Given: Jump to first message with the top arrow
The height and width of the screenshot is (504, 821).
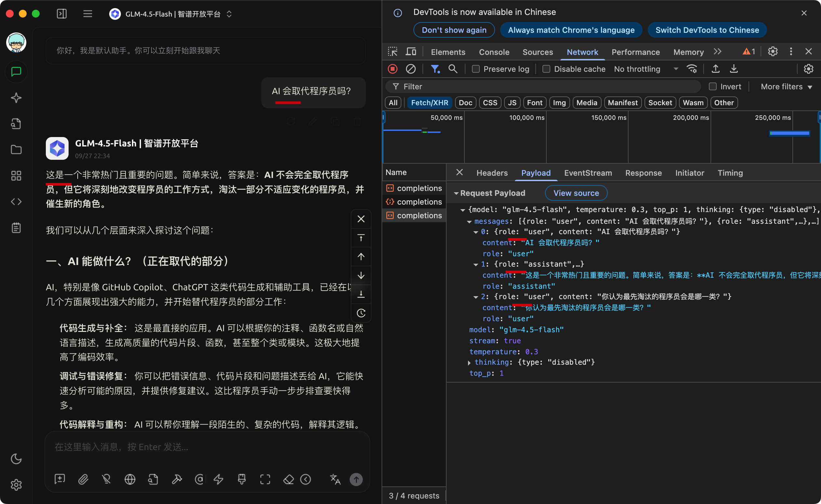Looking at the screenshot, I should [361, 238].
